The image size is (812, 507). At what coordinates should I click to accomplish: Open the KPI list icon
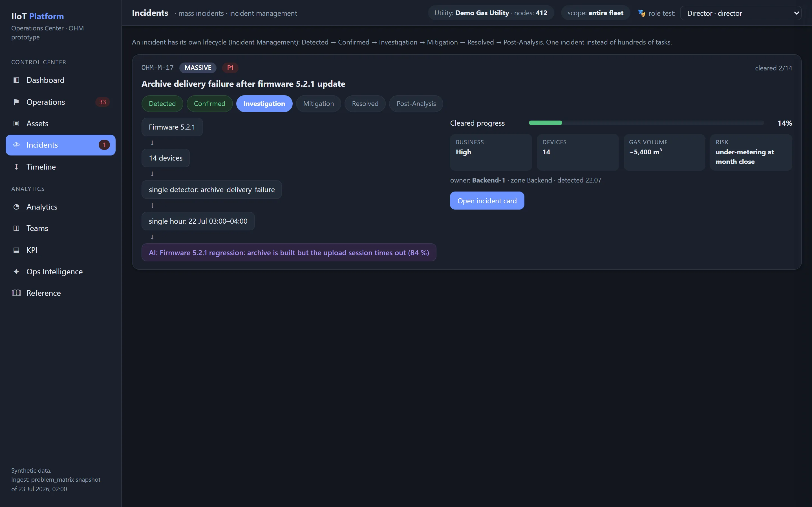coord(16,250)
